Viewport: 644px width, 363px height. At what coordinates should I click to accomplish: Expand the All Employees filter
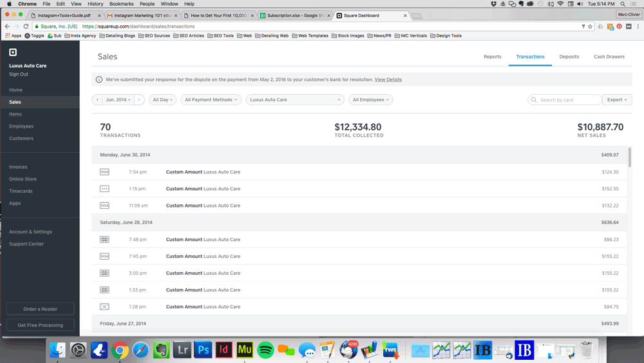point(371,99)
